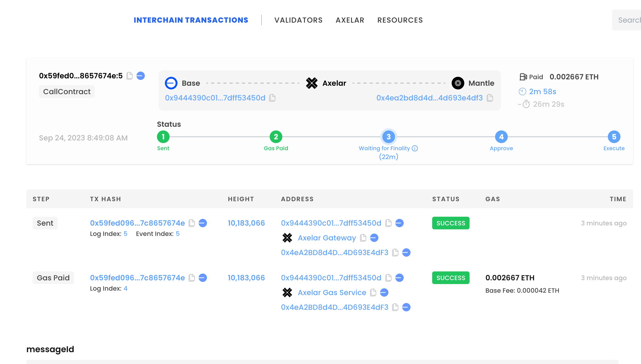641x364 pixels.
Task: Copy destination address under Mantle chain
Action: click(490, 98)
